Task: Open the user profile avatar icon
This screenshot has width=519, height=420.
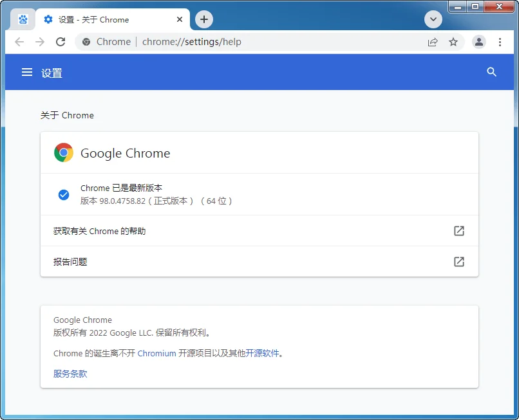Action: coord(479,42)
